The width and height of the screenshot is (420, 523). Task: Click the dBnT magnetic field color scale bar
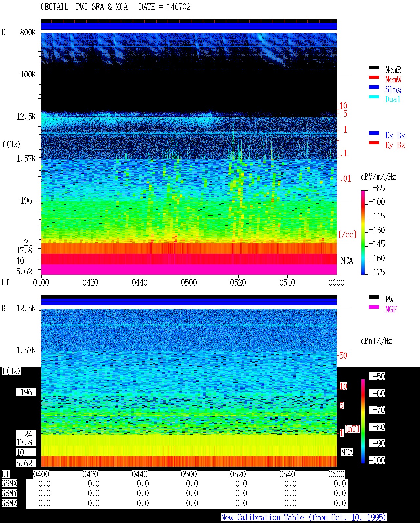363,421
